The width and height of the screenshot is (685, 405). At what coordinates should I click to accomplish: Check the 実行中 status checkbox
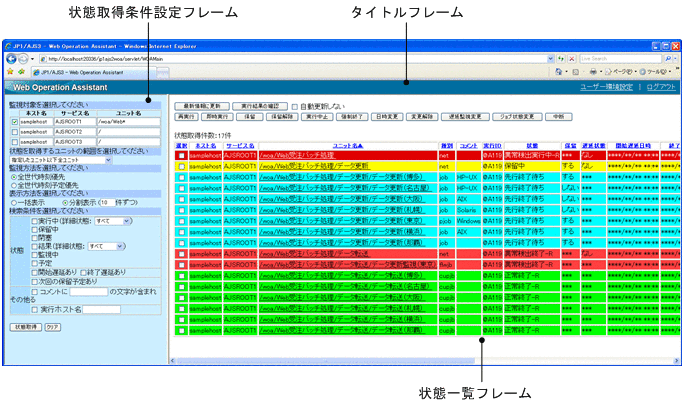(x=35, y=222)
